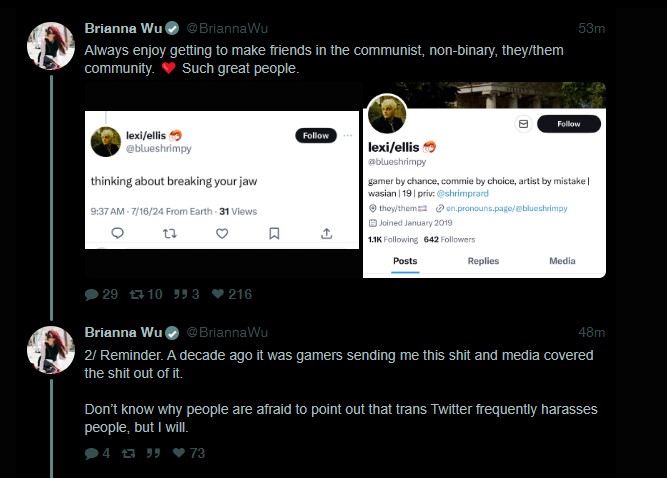The height and width of the screenshot is (478, 667).
Task: Open the Media tab on profile
Action: coord(562,261)
